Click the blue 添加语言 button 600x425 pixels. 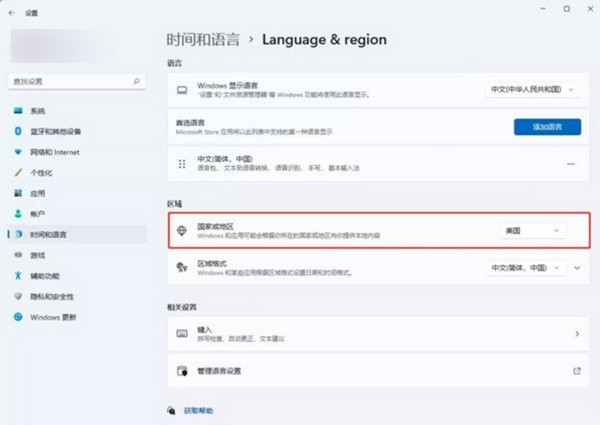[x=547, y=127]
